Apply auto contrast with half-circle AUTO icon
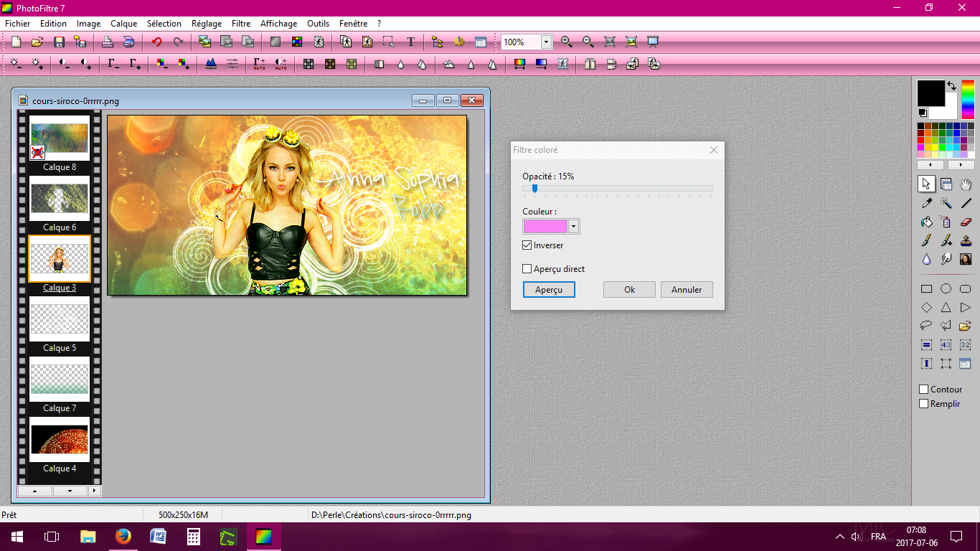 tap(281, 64)
